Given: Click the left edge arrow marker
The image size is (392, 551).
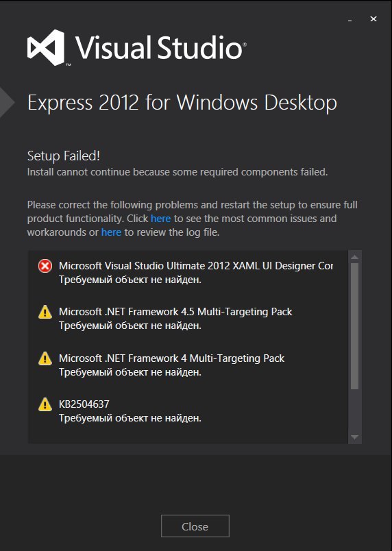Looking at the screenshot, I should click(x=7, y=102).
